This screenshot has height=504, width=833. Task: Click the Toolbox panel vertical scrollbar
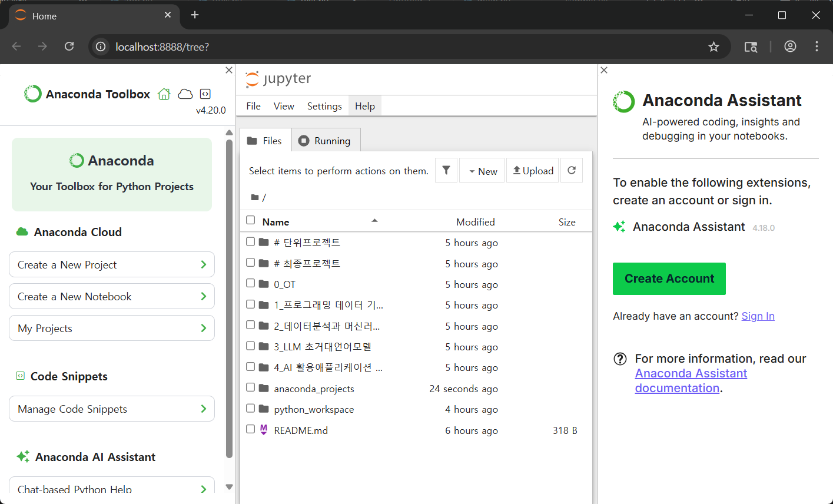click(230, 298)
